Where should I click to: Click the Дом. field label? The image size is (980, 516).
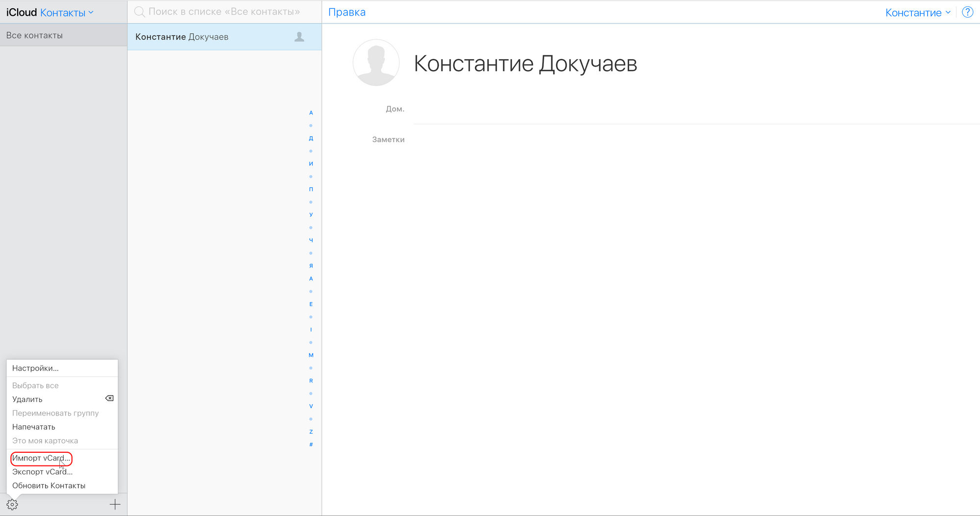tap(395, 109)
